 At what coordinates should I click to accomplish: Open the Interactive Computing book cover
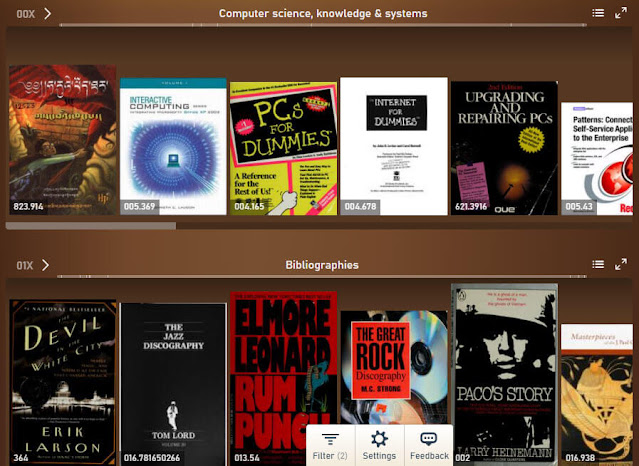coord(173,146)
